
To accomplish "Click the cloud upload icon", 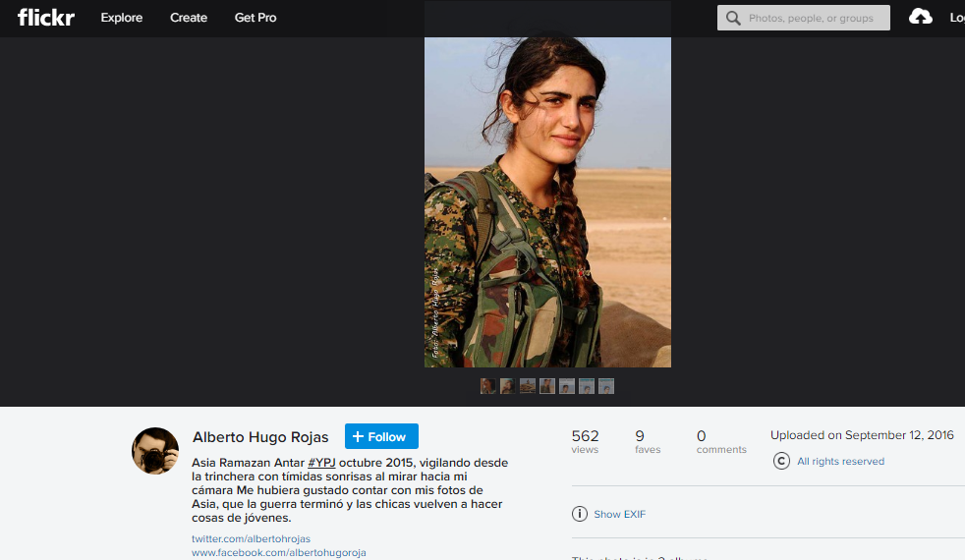I will click(x=921, y=17).
